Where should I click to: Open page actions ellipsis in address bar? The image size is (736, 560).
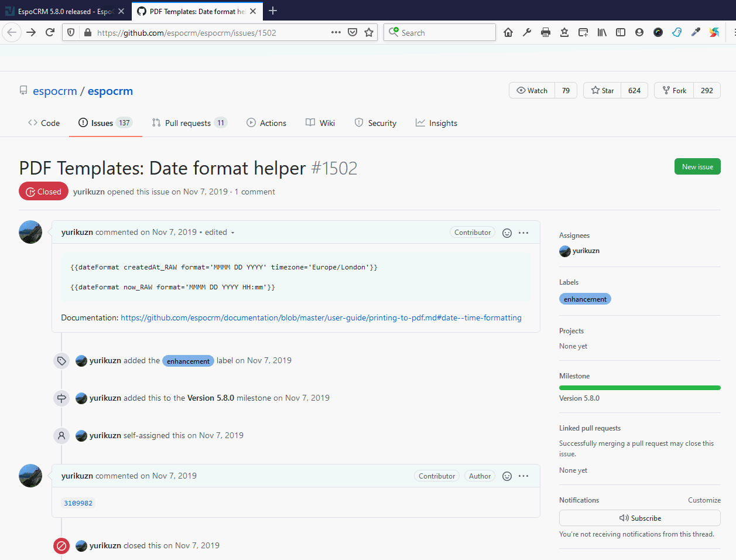pyautogui.click(x=336, y=33)
